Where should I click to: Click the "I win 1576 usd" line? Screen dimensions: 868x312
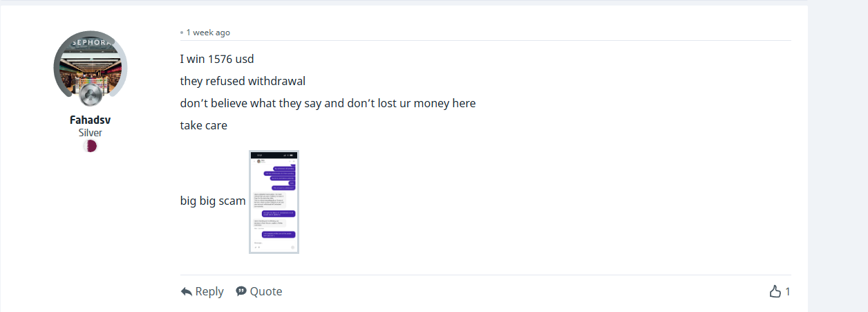(217, 59)
